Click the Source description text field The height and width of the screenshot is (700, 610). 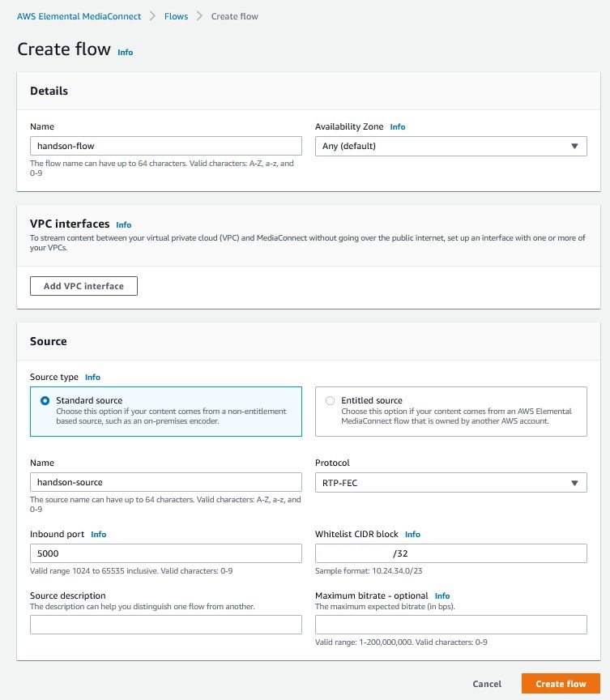click(x=165, y=625)
